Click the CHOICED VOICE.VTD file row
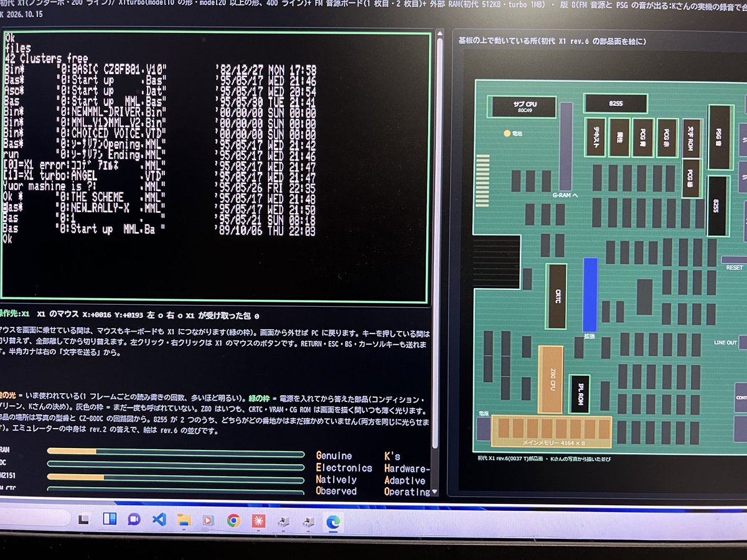 pos(160,134)
